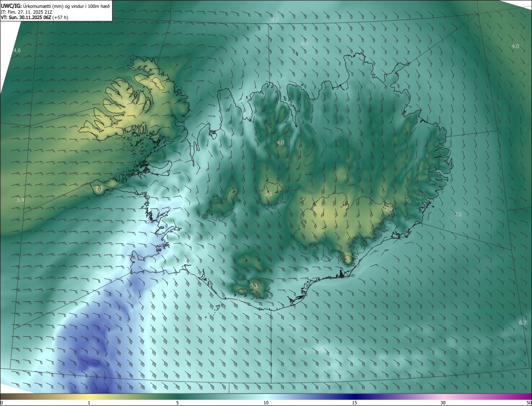This screenshot has width=532, height=406.
Task: Click the 4.0 value label in north-central Iceland
Action: coord(281,143)
